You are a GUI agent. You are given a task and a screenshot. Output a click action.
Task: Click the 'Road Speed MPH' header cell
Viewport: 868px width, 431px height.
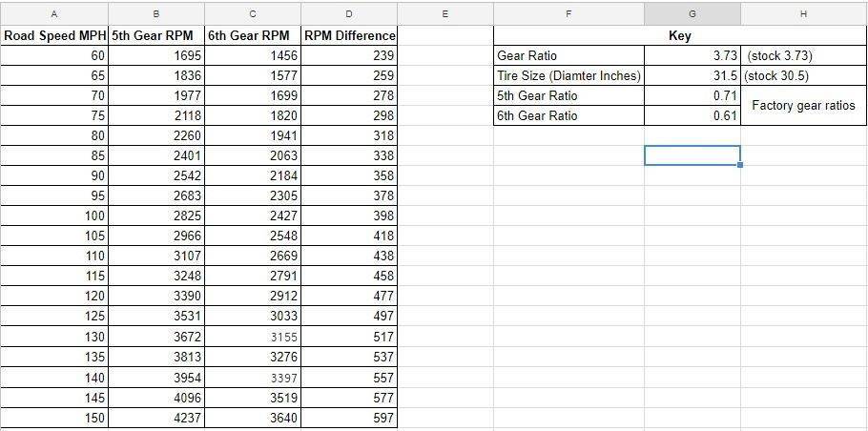(53, 35)
